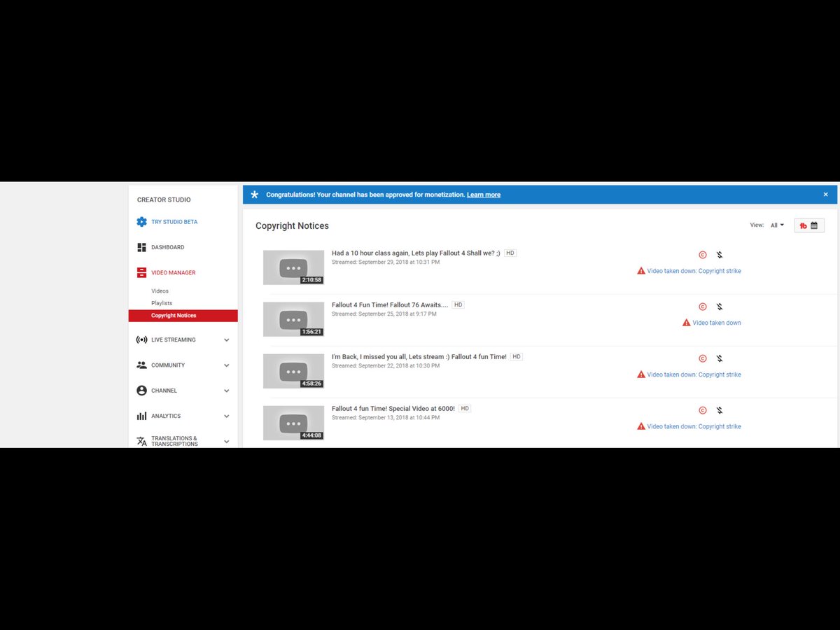Click the Analytics bar chart icon
840x630 pixels.
pyautogui.click(x=141, y=416)
